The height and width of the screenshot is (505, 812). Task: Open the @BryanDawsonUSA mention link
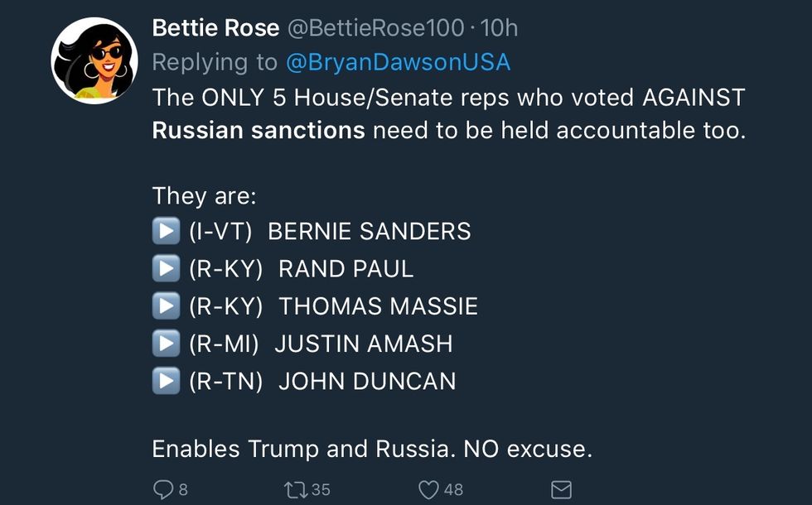[398, 62]
